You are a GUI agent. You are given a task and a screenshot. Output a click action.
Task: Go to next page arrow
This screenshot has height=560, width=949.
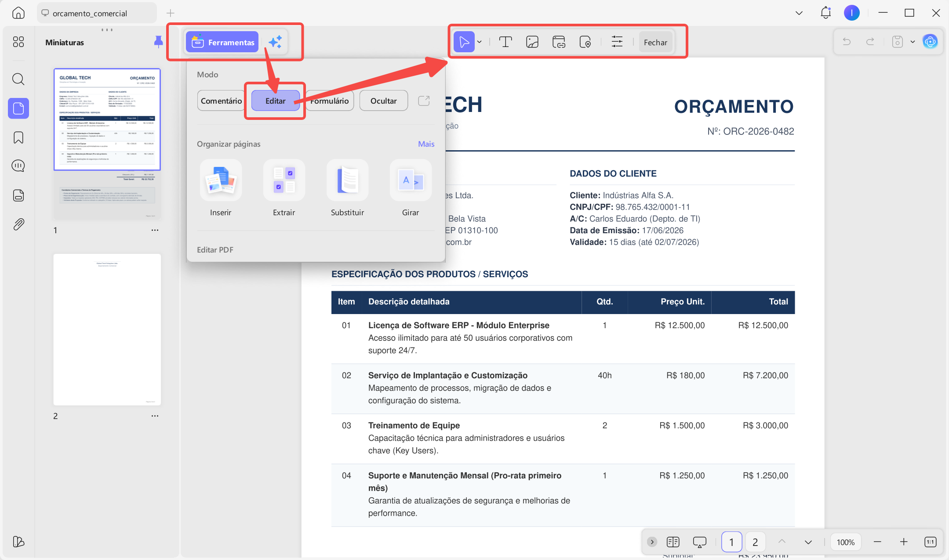pyautogui.click(x=808, y=542)
